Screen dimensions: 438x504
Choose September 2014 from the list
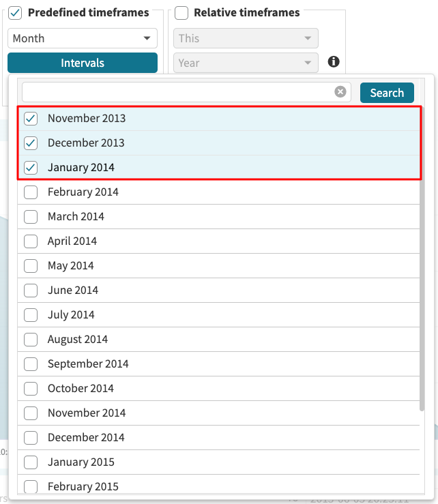click(x=88, y=364)
